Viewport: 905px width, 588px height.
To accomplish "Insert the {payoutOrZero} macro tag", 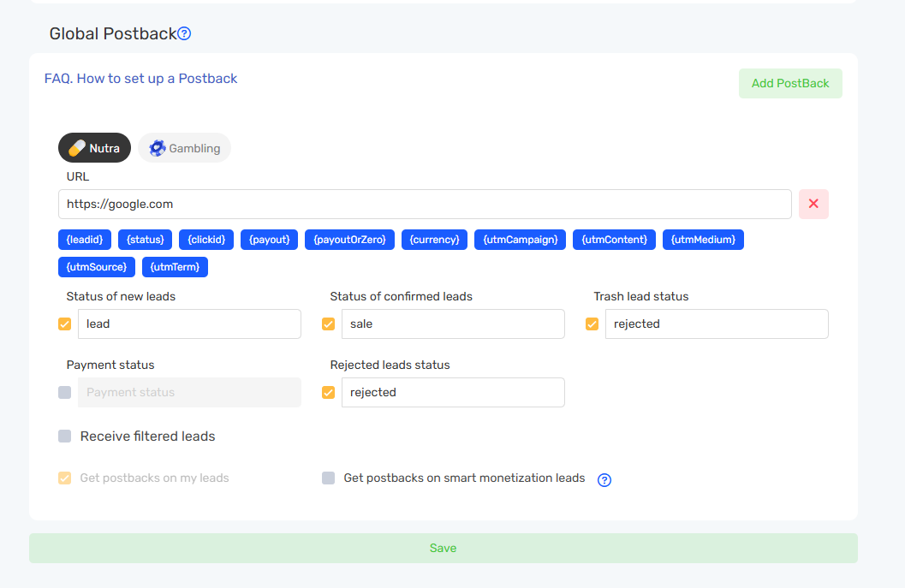I will (x=349, y=240).
